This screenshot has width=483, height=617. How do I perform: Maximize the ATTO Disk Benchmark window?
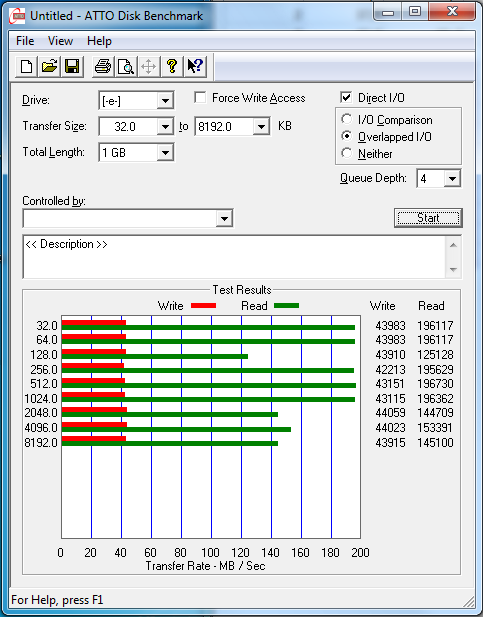pyautogui.click(x=415, y=12)
